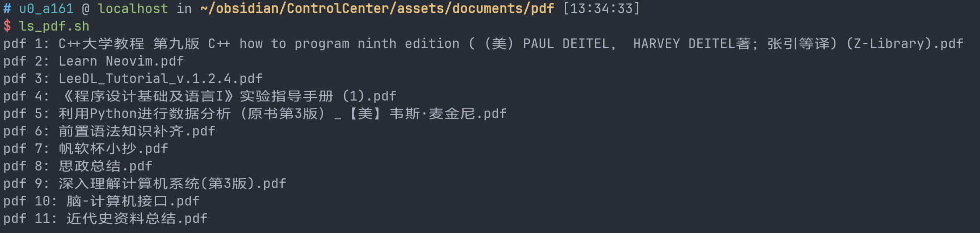Select the 近代史资料总结.pdf entry

coord(137,219)
